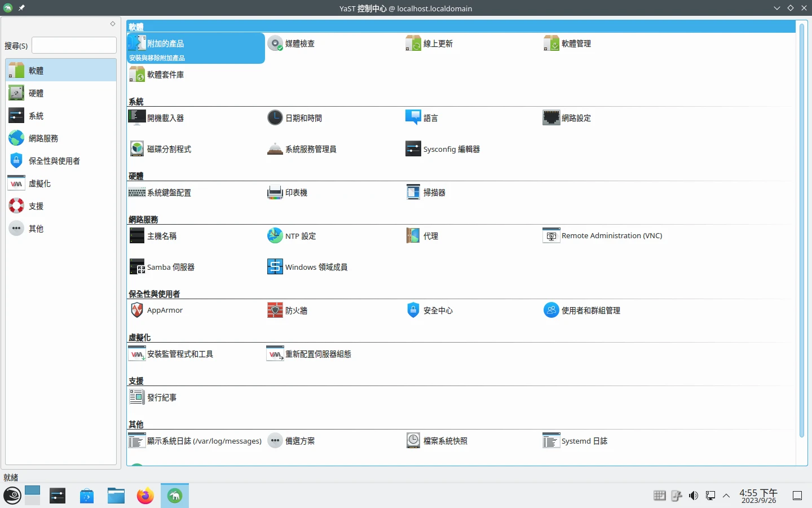Open Firefox from the taskbar

click(x=145, y=496)
